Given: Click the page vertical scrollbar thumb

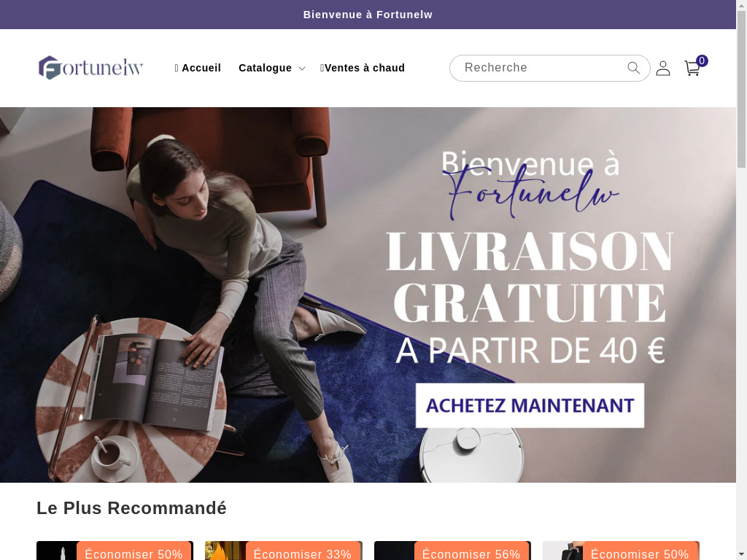Looking at the screenshot, I should click(741, 88).
